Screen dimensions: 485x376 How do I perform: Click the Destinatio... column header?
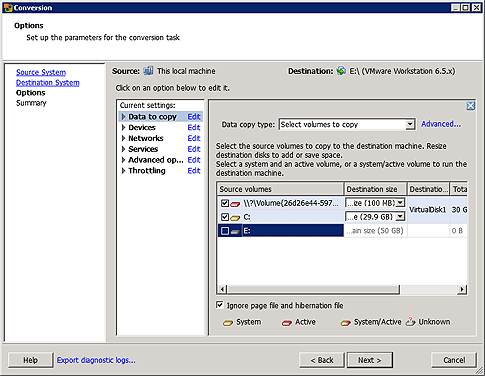point(428,189)
